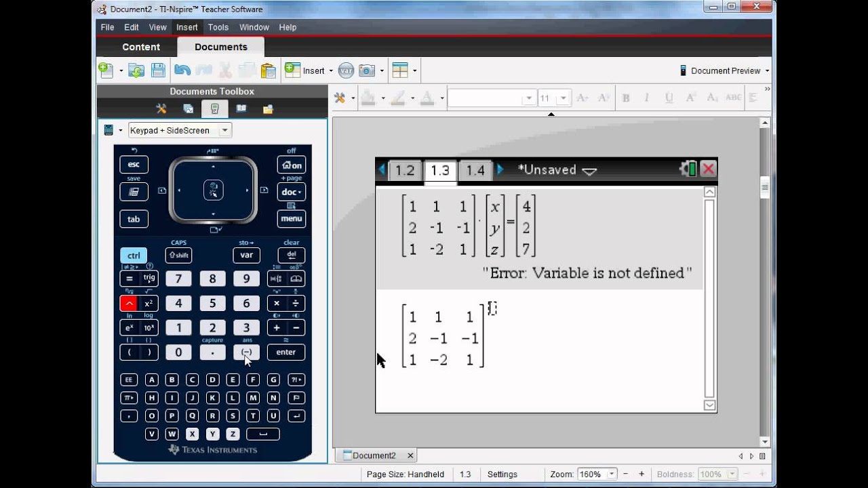Switch to page tab 1.4

click(x=476, y=170)
